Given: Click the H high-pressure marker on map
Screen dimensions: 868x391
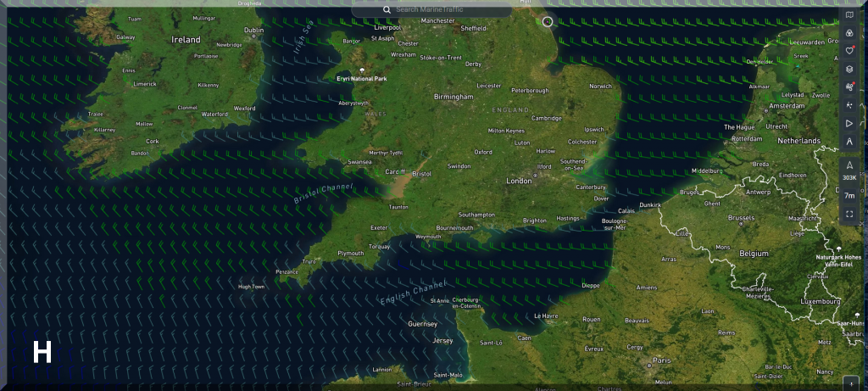Looking at the screenshot, I should pos(42,352).
